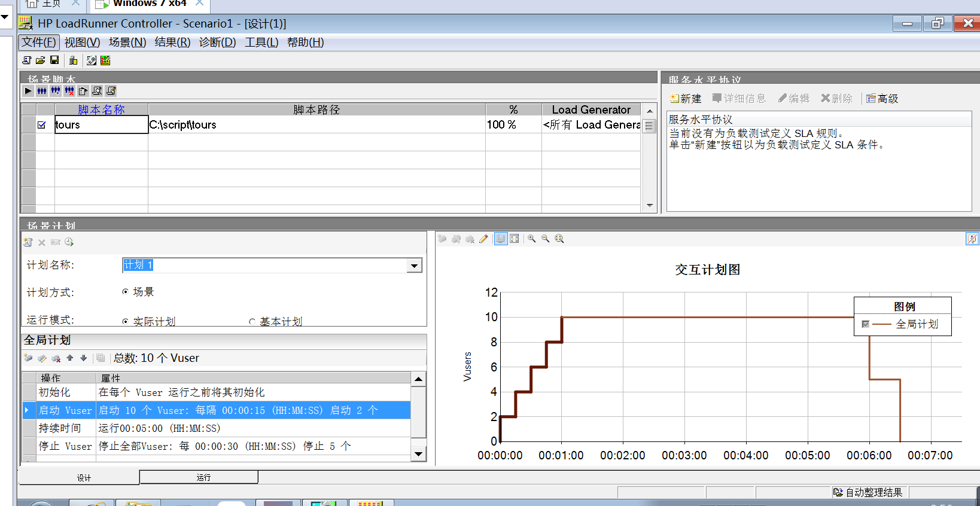Click the Add Vusers group icon
The image size is (980, 506).
point(56,91)
